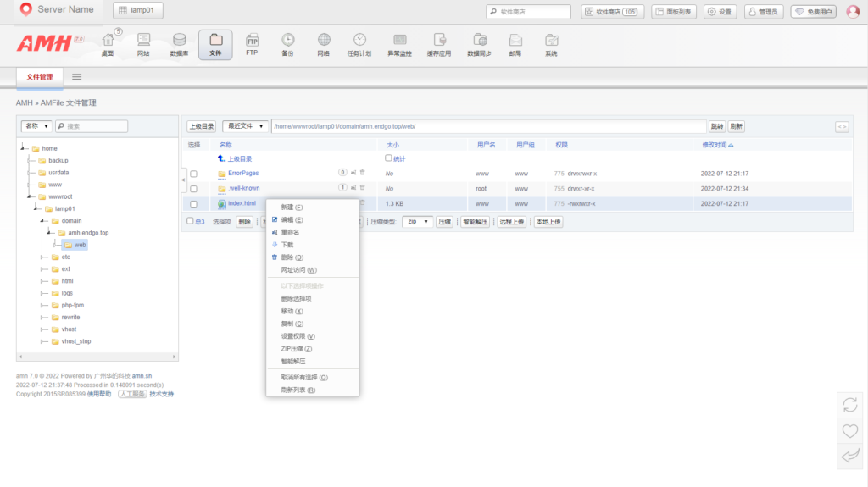Open the 桌面 (desktop) icon in the AMH toolbar
The height and width of the screenshot is (487, 868).
(108, 44)
